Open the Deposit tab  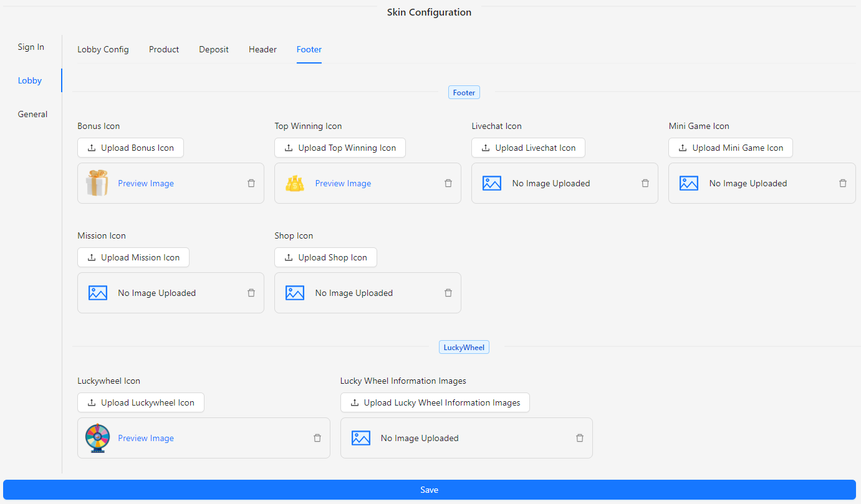(x=213, y=49)
